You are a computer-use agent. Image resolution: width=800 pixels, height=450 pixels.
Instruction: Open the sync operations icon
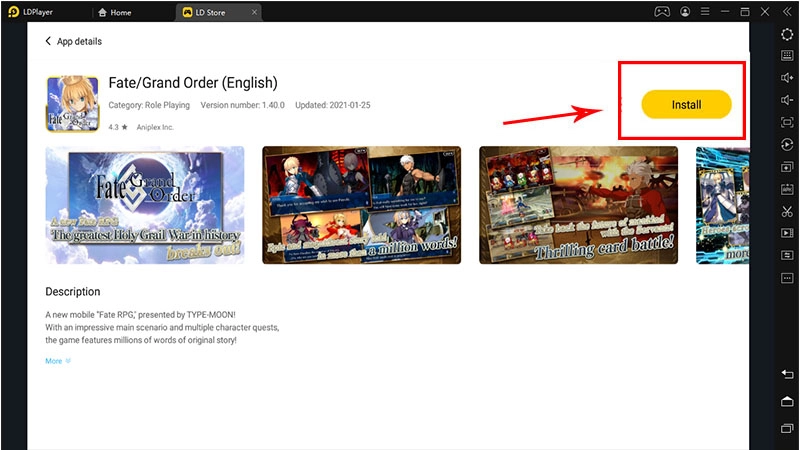pyautogui.click(x=787, y=145)
